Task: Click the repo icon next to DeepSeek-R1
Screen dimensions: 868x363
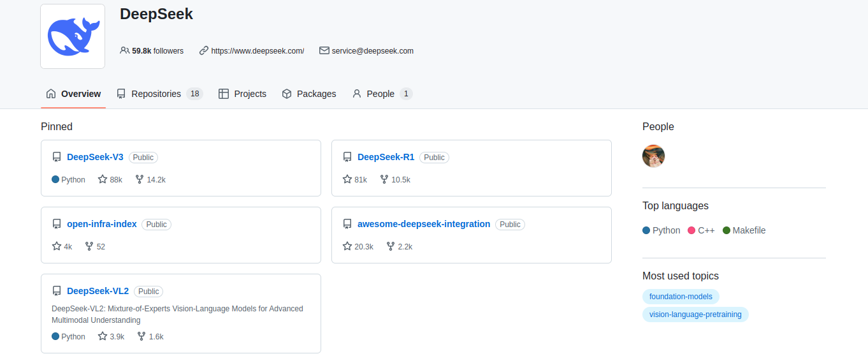Action: click(x=347, y=157)
